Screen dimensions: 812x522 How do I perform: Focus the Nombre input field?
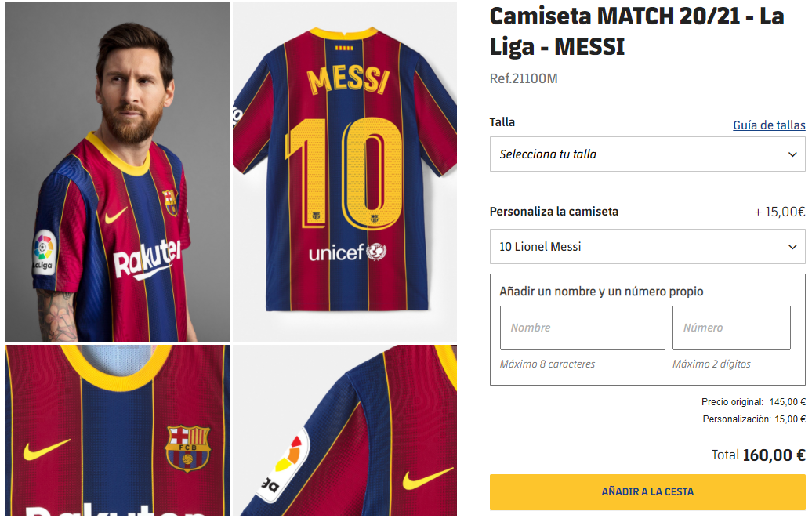(x=582, y=328)
